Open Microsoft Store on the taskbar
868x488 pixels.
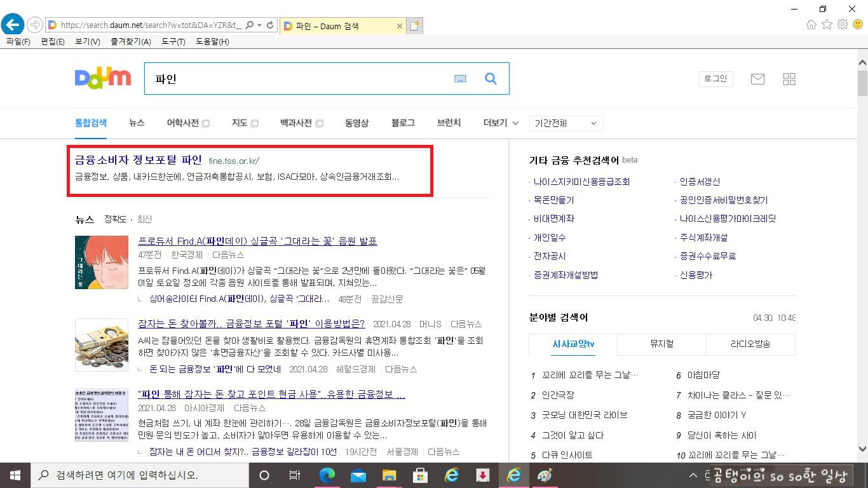[420, 475]
